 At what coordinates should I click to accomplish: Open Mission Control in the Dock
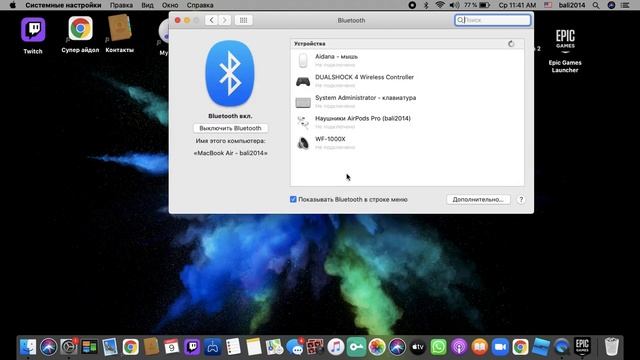tap(89, 347)
